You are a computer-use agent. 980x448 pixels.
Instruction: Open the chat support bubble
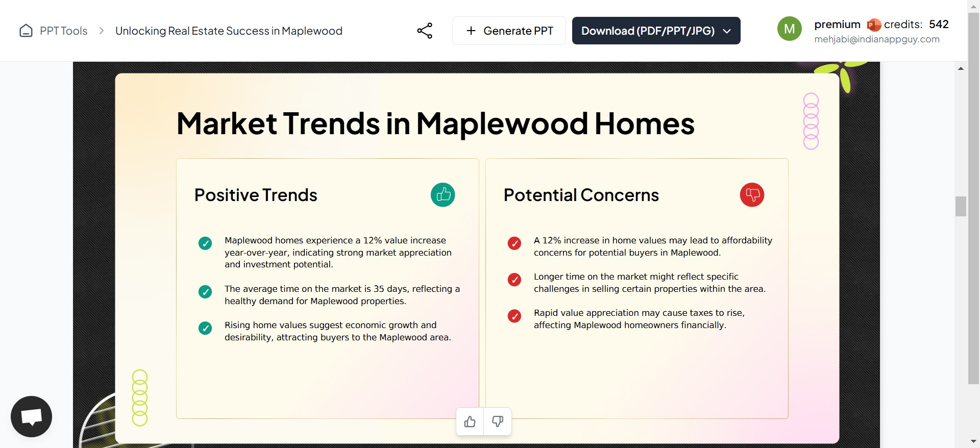(x=32, y=416)
